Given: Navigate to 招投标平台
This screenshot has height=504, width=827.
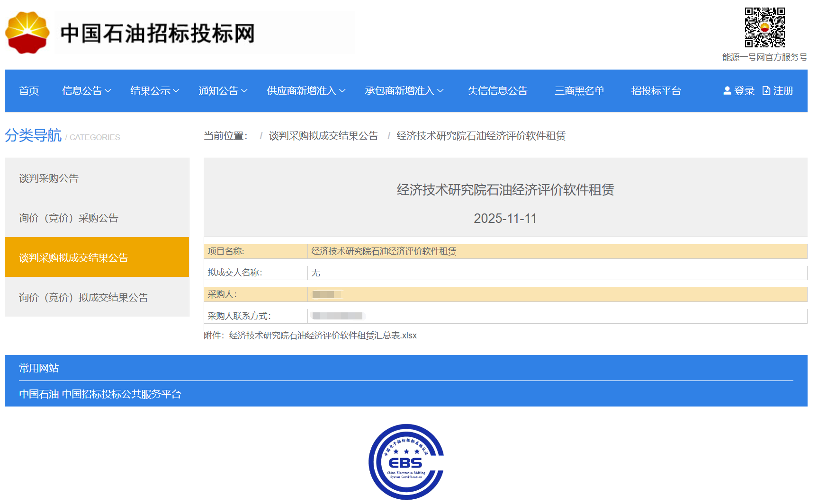Looking at the screenshot, I should (x=656, y=91).
